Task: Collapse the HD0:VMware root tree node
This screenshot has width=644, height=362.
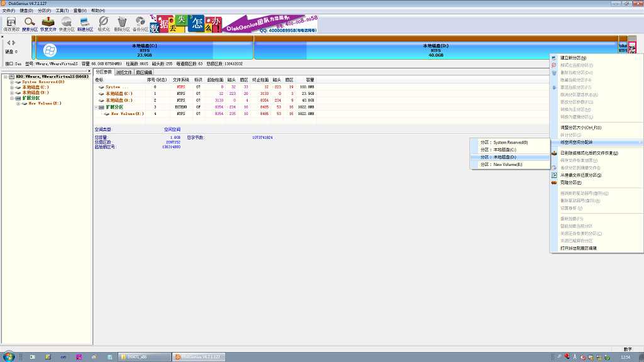Action: tap(5, 76)
